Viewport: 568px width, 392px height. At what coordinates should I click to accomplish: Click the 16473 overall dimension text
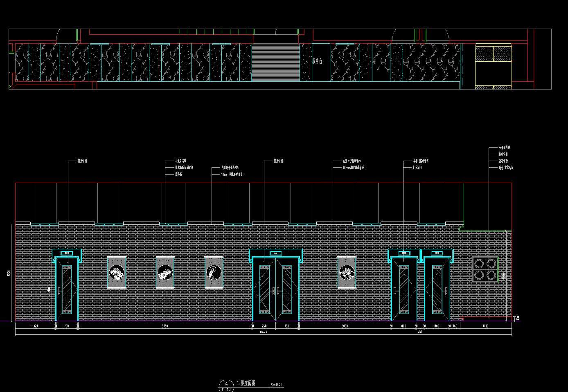pyautogui.click(x=264, y=332)
